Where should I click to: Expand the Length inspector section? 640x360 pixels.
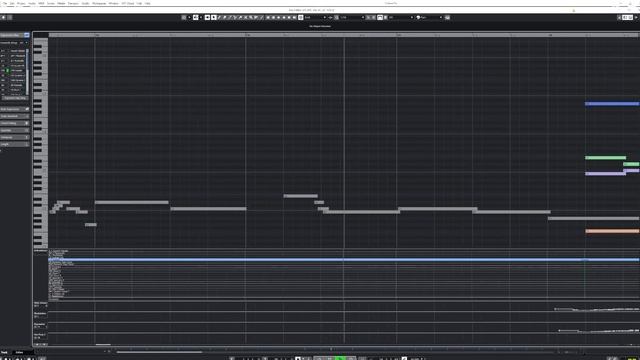[x=15, y=144]
